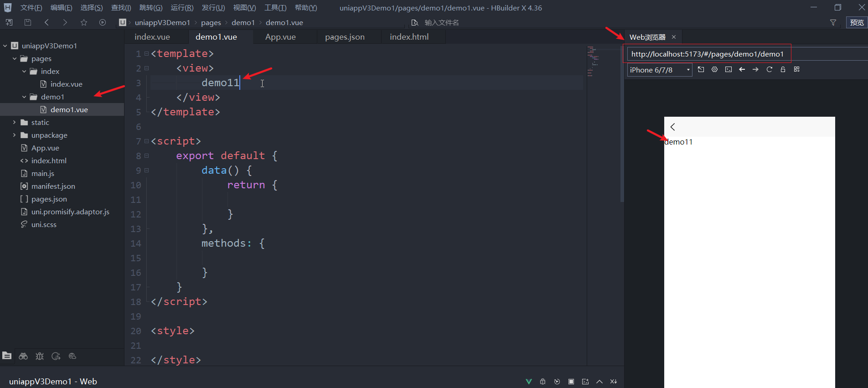Click the rerun icon in console toolbar
Viewport: 868px width, 388px height.
tap(557, 382)
